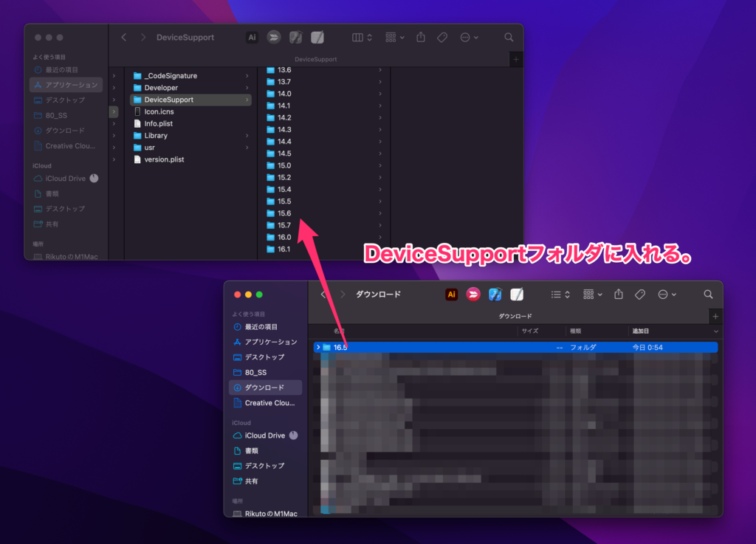Select RikutoのM1Mac in Downloads window sidebar
Image resolution: width=756 pixels, height=544 pixels.
coord(266,514)
